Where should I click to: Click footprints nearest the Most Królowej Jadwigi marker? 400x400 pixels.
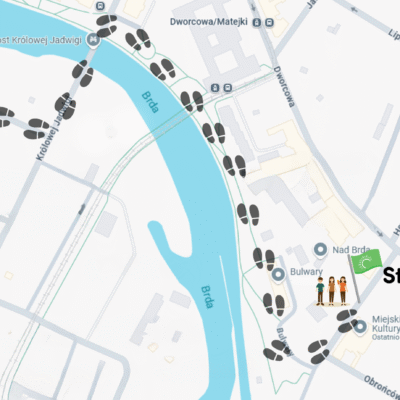(x=107, y=26)
